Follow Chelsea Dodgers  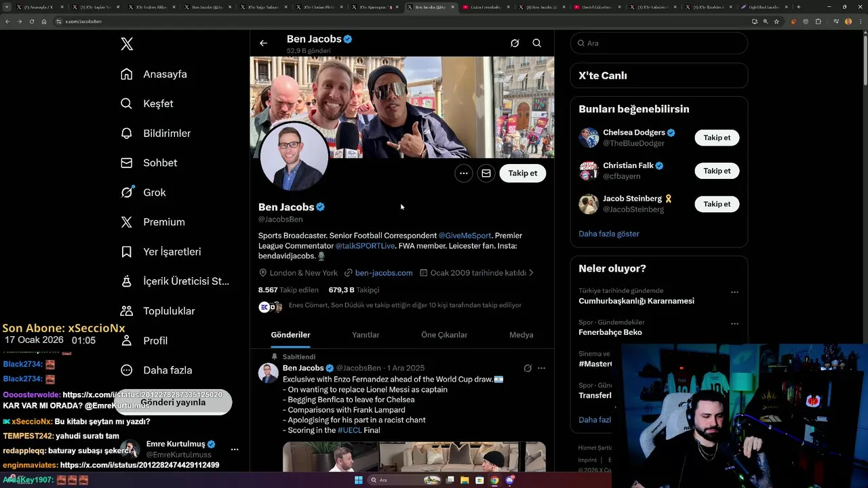tap(717, 138)
